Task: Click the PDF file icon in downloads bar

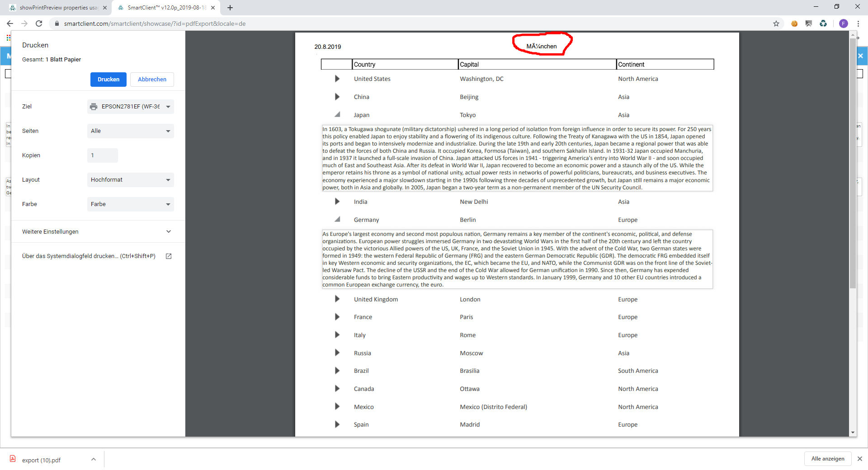Action: 13,459
